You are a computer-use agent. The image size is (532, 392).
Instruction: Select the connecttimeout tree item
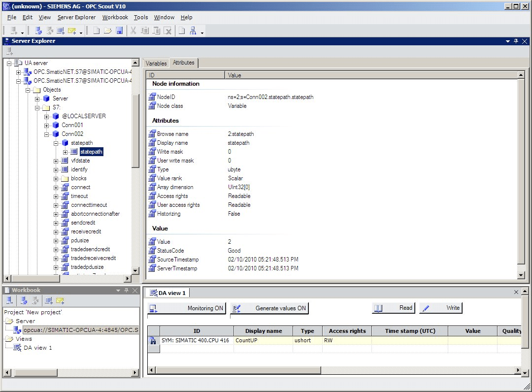click(89, 205)
